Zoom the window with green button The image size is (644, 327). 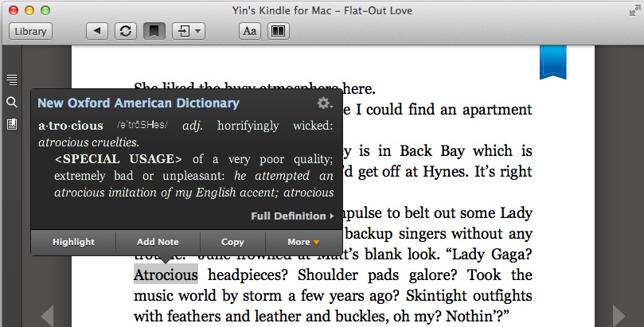click(45, 10)
